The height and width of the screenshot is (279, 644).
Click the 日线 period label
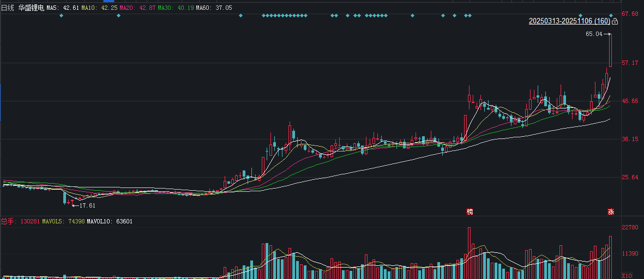point(8,8)
